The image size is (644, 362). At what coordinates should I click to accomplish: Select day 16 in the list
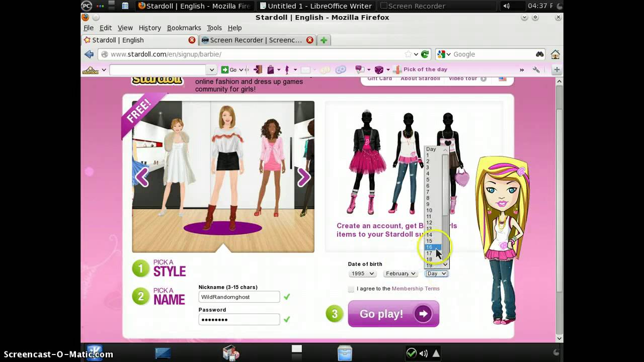[433, 247]
